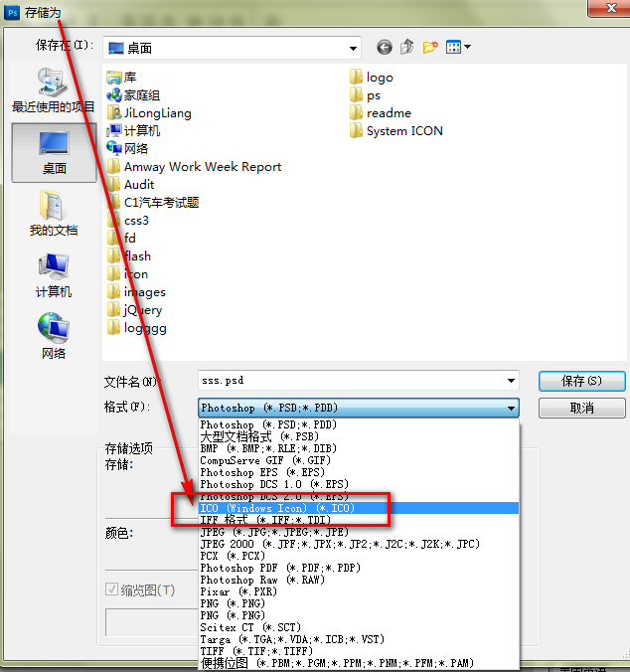This screenshot has height=672, width=630.
Task: Open the view menu icon
Action: (453, 47)
